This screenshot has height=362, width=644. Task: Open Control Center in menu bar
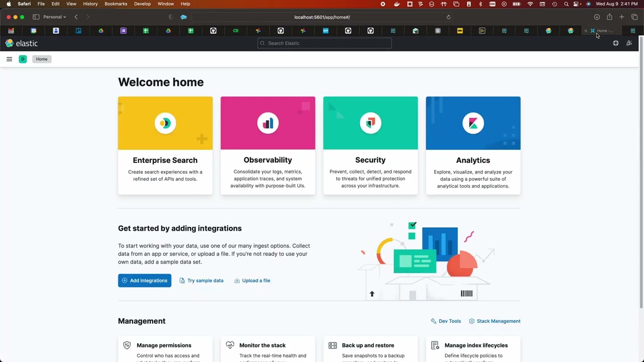pyautogui.click(x=577, y=4)
